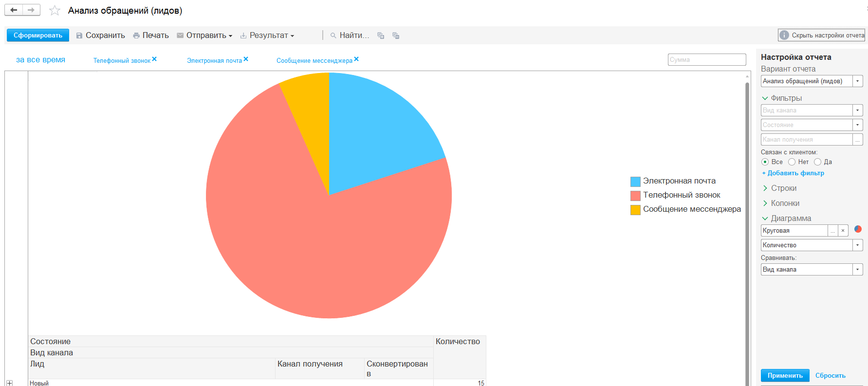Click the Печать print button
The width and height of the screenshot is (868, 386).
(151, 36)
